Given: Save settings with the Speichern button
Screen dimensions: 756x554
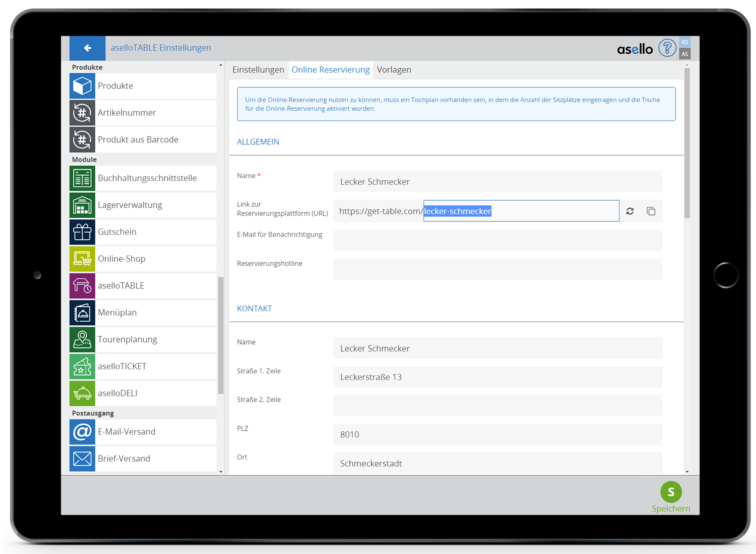Looking at the screenshot, I should click(x=671, y=497).
